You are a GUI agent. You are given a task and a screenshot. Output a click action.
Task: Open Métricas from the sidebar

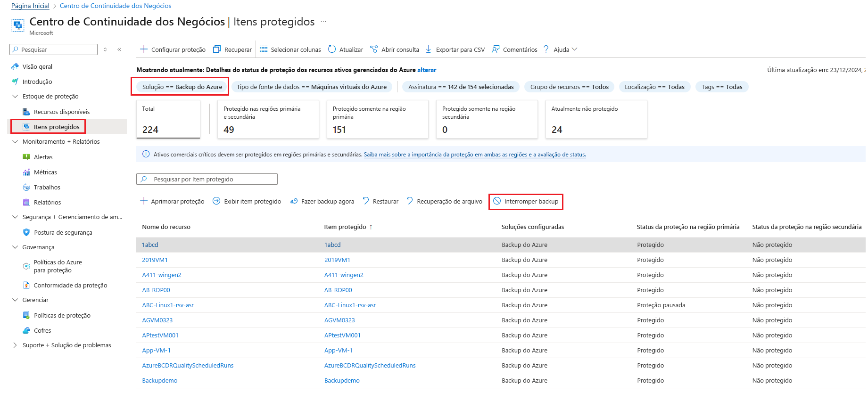click(45, 172)
